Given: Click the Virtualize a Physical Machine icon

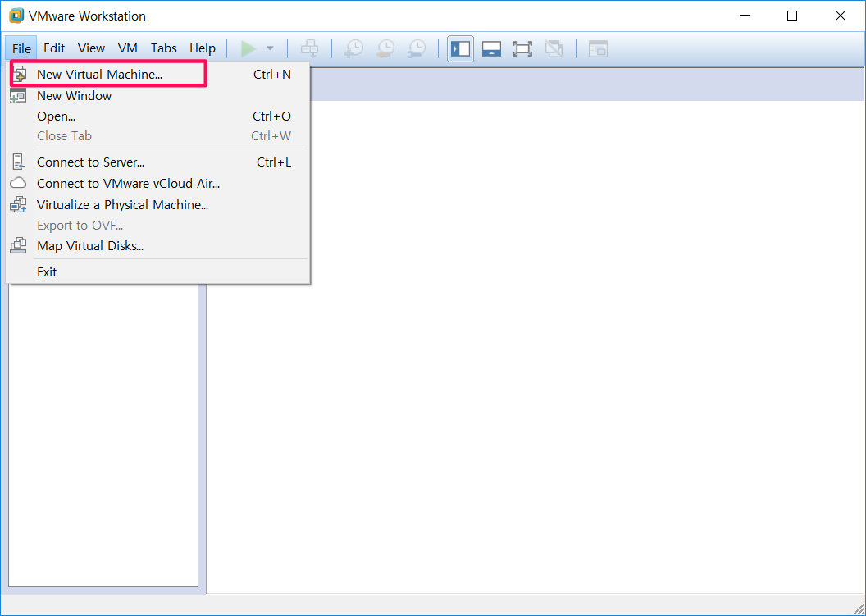Looking at the screenshot, I should pyautogui.click(x=18, y=204).
